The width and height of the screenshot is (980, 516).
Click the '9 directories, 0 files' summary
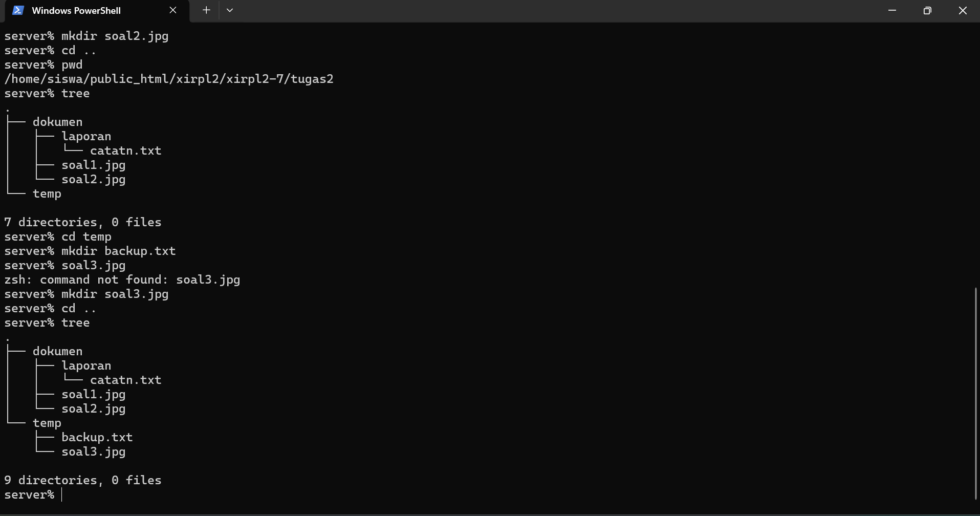coord(83,480)
